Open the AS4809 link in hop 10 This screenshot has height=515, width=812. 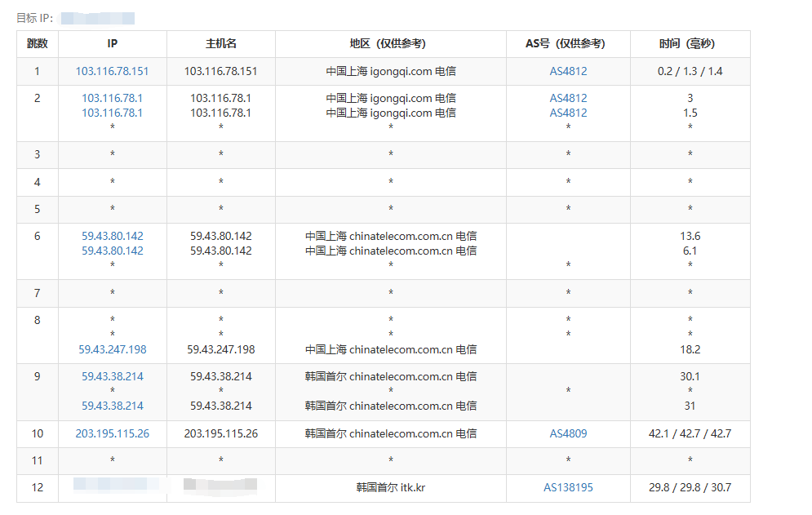tap(568, 433)
